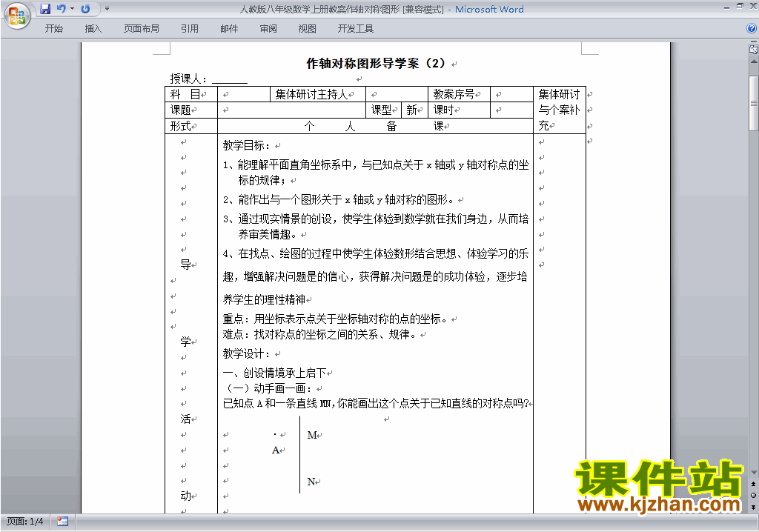Switch to the 页面布局 tab
The width and height of the screenshot is (759, 532).
coord(142,29)
